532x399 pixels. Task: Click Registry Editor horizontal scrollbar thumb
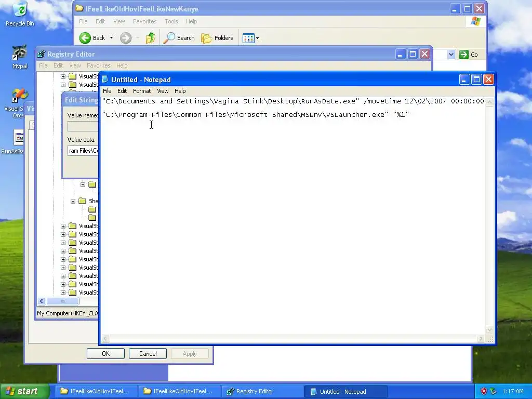(63, 301)
